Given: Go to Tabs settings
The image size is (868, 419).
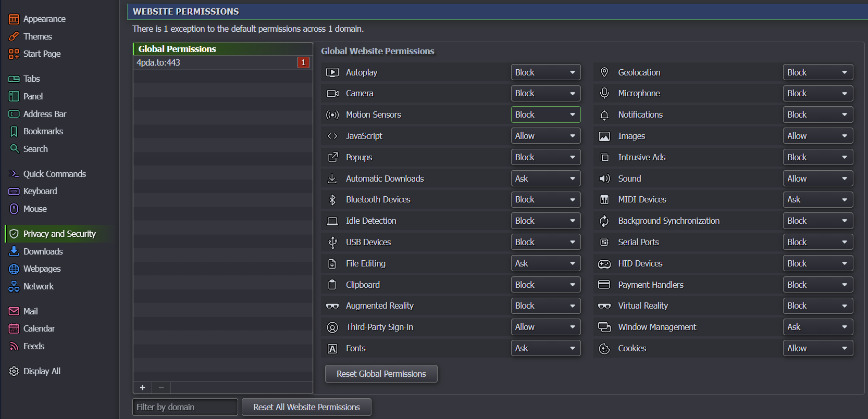Looking at the screenshot, I should point(24,79).
